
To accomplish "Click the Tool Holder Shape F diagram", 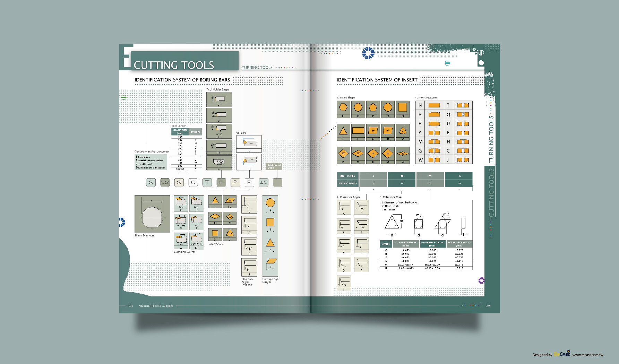I will tap(219, 99).
